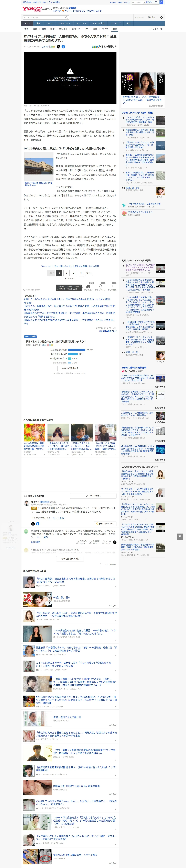React with the わかりやすい lightbulb icon
186x868 pixels.
[100, 287]
